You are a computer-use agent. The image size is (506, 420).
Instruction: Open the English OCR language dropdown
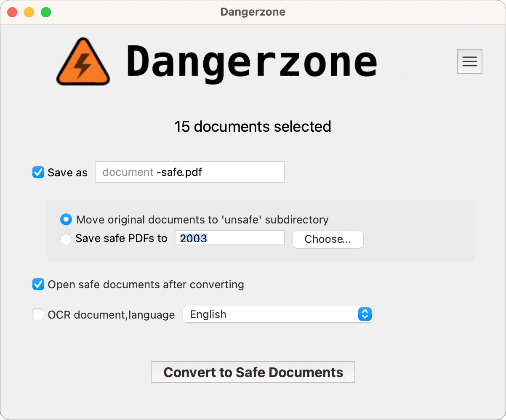(x=278, y=314)
